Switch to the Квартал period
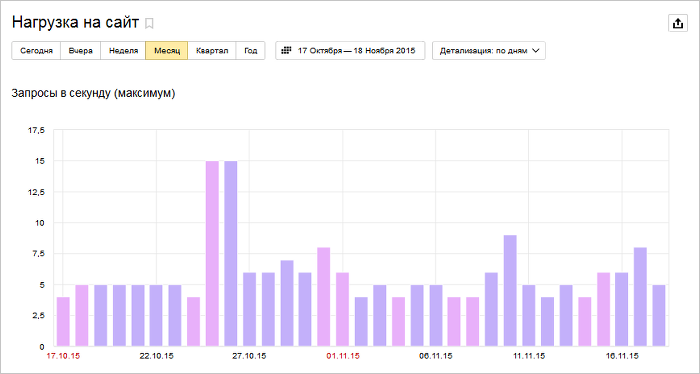Screen dimensions: 700x374 pyautogui.click(x=212, y=50)
